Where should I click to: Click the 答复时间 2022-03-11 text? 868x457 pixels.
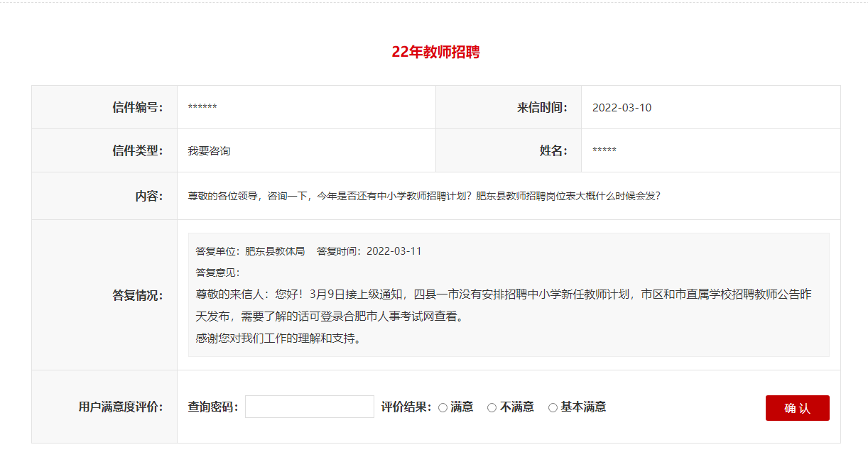tap(369, 251)
